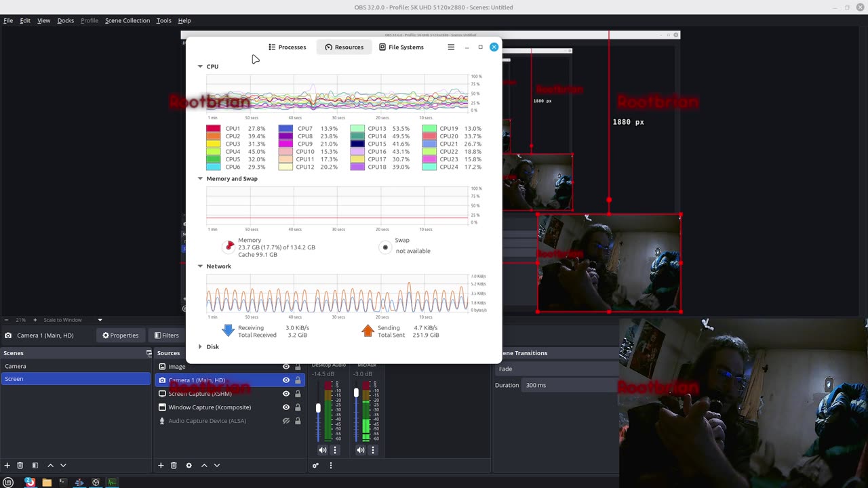Open the Docks menu in OBS
The image size is (868, 488).
(x=66, y=20)
